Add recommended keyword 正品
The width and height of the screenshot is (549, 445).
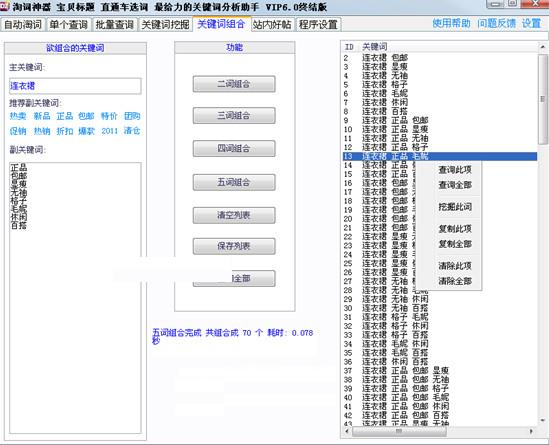[x=65, y=116]
